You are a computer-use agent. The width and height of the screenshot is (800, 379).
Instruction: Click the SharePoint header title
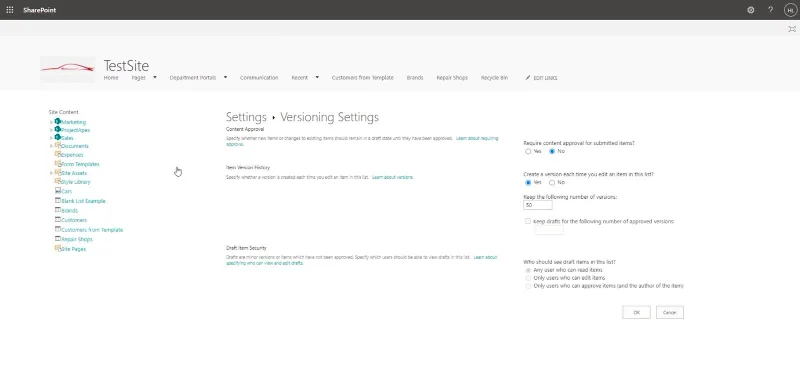(40, 10)
